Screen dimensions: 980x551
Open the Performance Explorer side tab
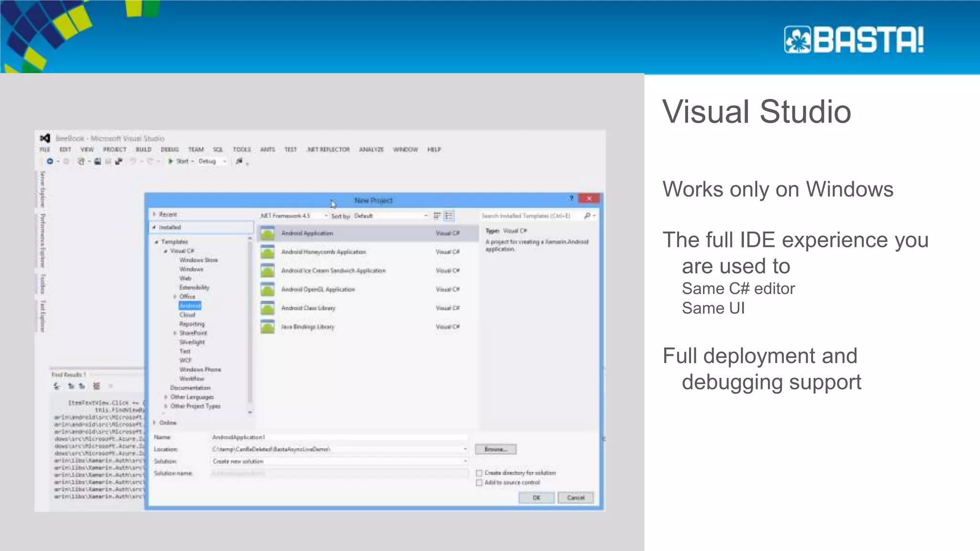[43, 240]
